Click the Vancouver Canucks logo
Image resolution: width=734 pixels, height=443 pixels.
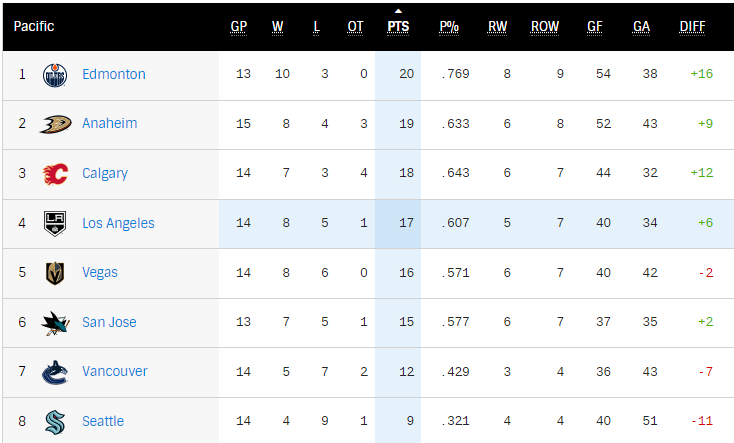point(55,373)
